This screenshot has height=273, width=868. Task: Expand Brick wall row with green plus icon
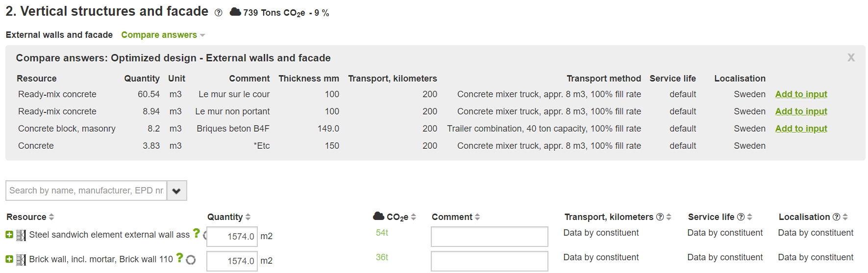[x=9, y=259]
